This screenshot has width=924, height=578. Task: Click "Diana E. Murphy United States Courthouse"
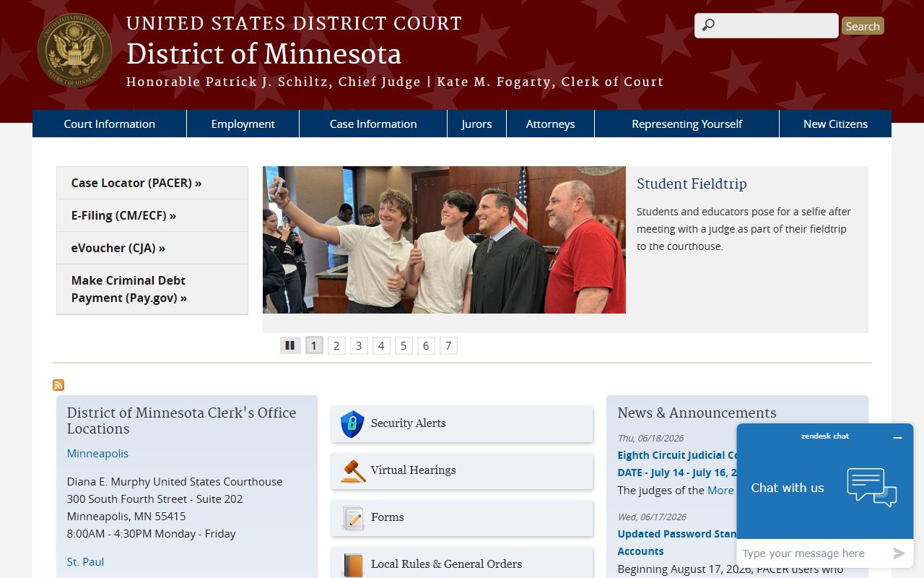coord(175,482)
